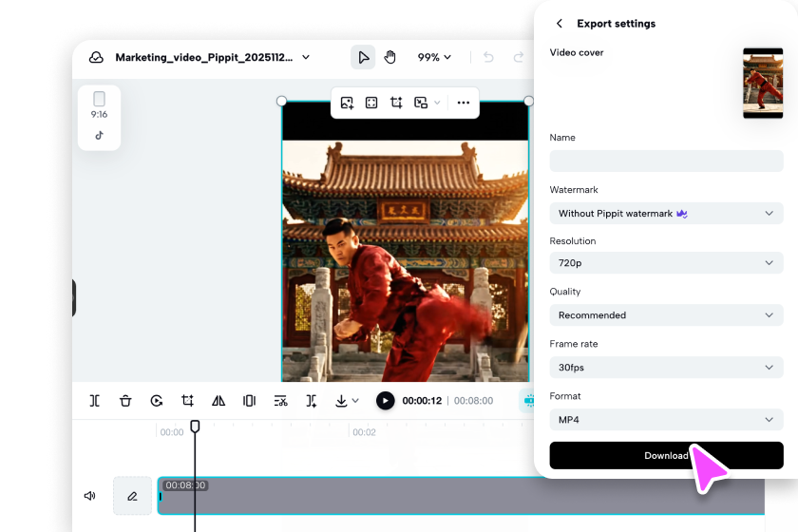Click the AI split scenes icon

(312, 401)
